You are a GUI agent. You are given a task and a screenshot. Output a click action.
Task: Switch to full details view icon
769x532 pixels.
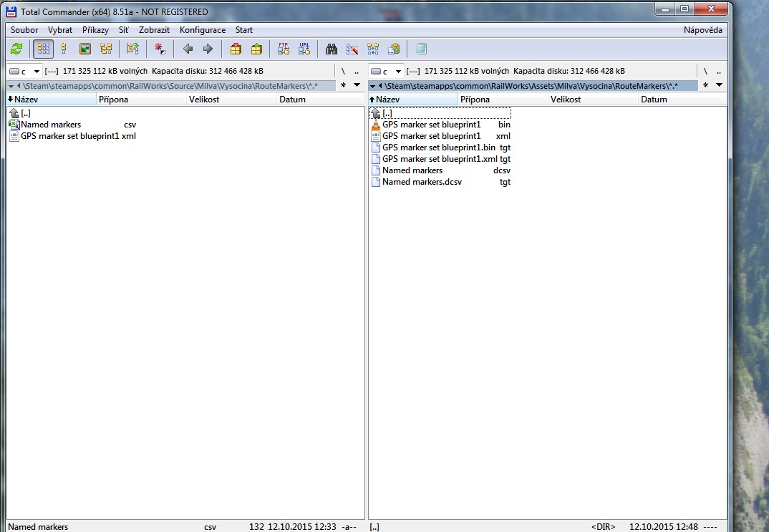(64, 49)
